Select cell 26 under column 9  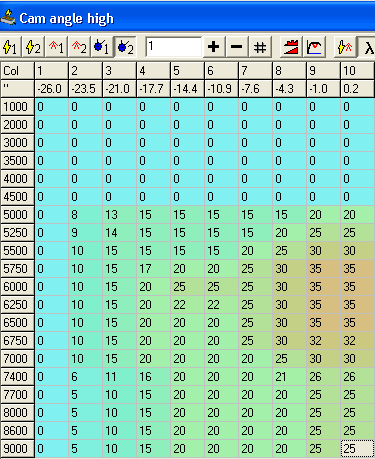click(324, 377)
